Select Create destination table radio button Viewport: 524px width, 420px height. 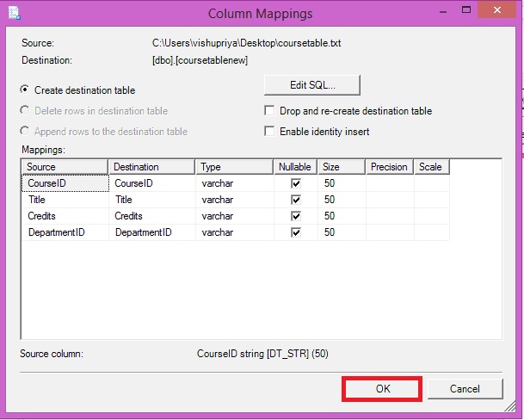24,90
